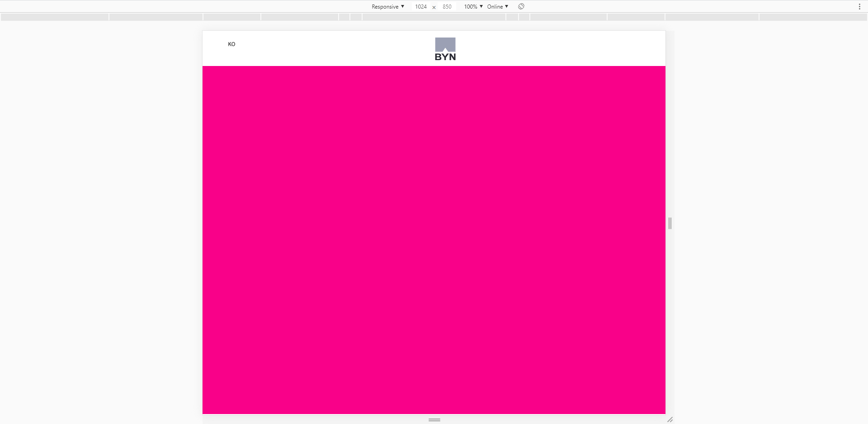This screenshot has height=424, width=868.
Task: Click the KO language link
Action: pos(231,44)
